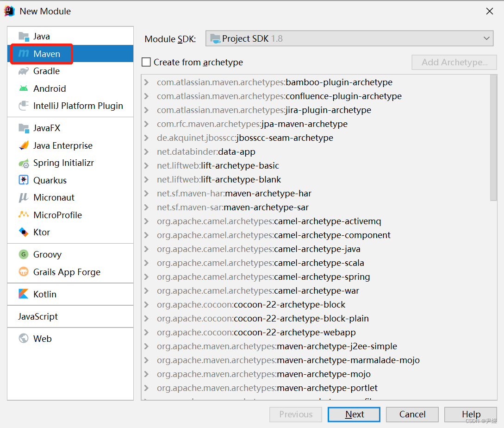Select Spring Initializr module type
The image size is (504, 428).
(70, 163)
